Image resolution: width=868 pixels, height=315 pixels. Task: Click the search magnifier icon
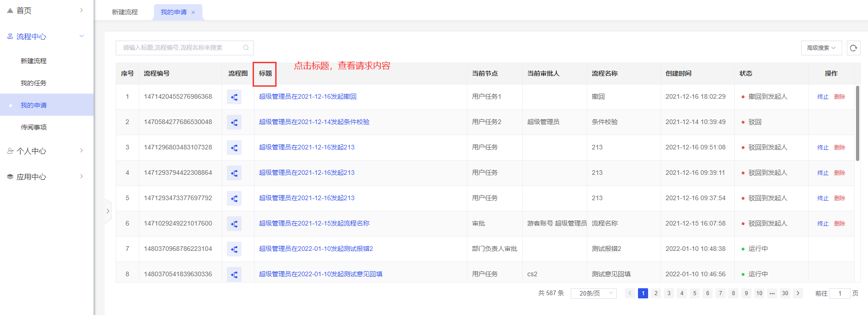(246, 48)
